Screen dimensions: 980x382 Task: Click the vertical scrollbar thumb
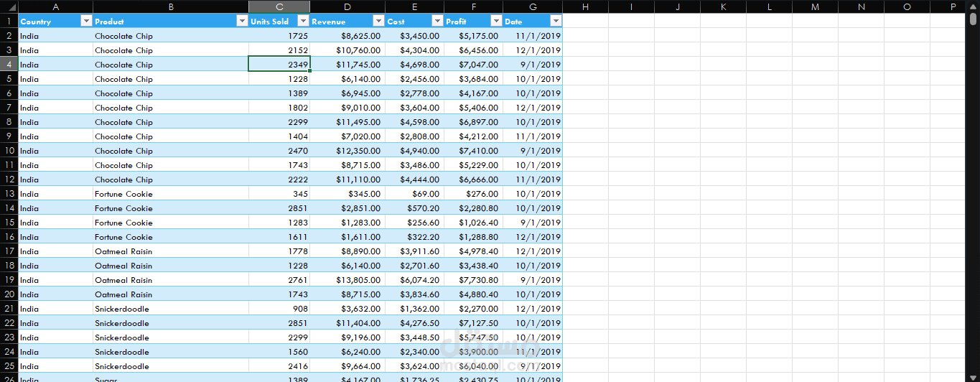974,19
